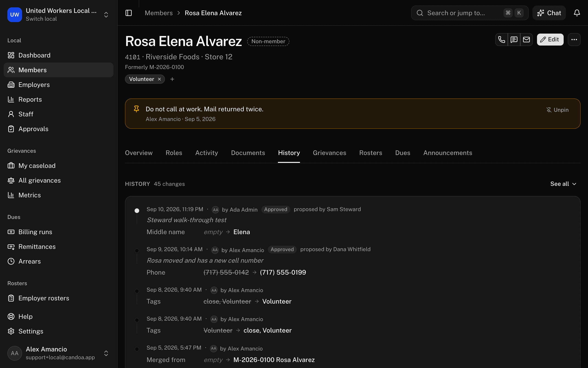Click the Volunteer tag chip

[x=145, y=79]
